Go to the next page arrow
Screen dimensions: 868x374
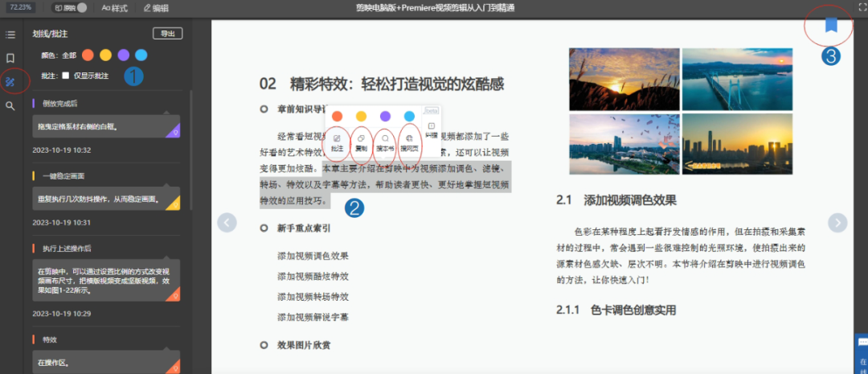[x=838, y=223]
